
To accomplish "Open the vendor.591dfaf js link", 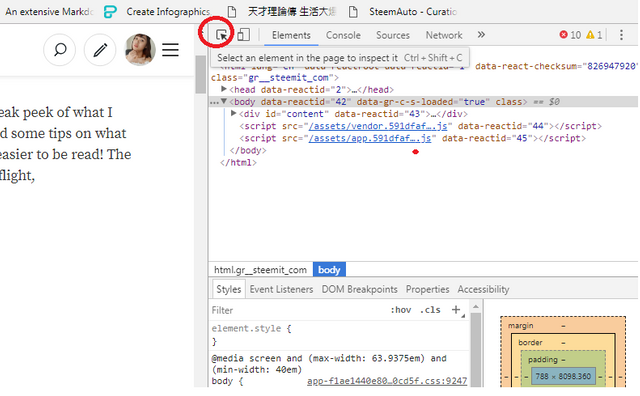I will (x=378, y=126).
